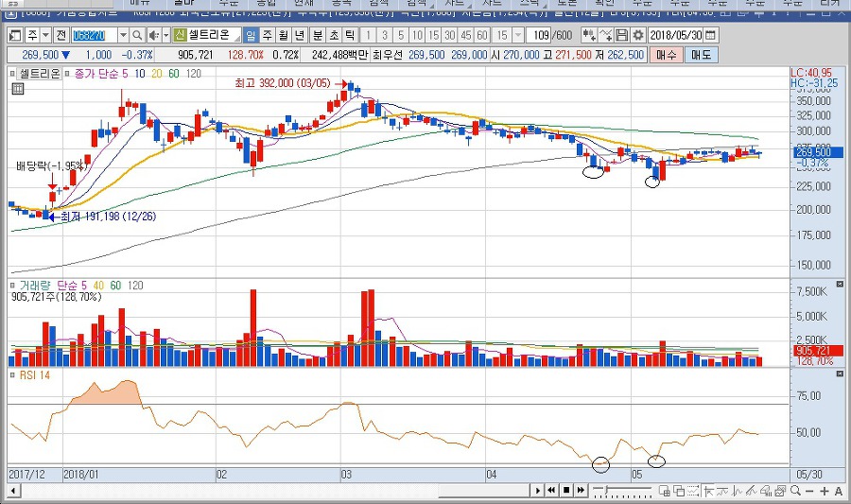Click the 매수 (buy) button
This screenshot has height=504, width=851.
pos(668,54)
